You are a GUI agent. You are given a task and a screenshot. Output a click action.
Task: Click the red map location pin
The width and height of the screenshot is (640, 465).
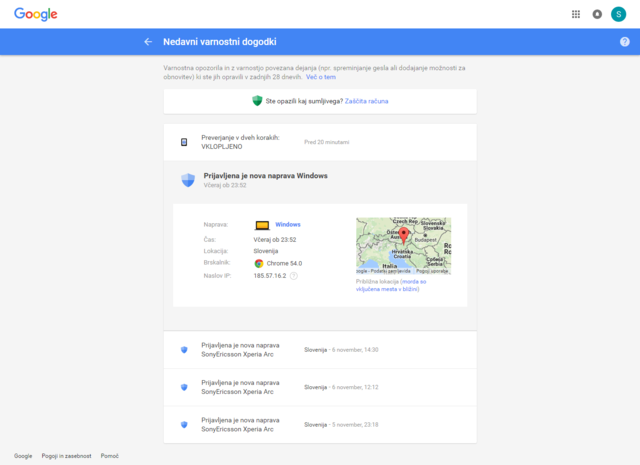click(404, 236)
